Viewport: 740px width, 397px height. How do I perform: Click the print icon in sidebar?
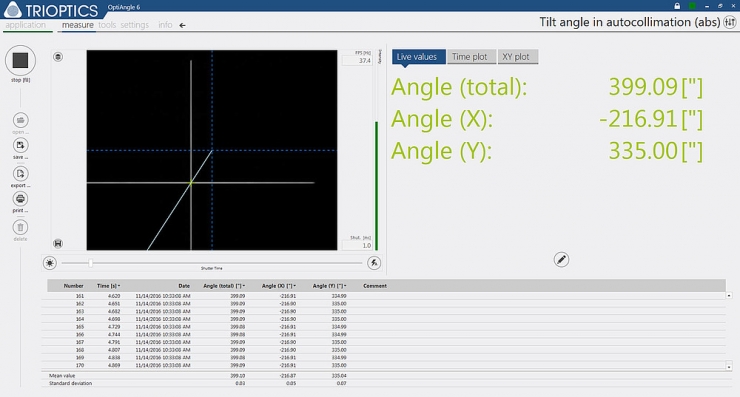(20, 199)
